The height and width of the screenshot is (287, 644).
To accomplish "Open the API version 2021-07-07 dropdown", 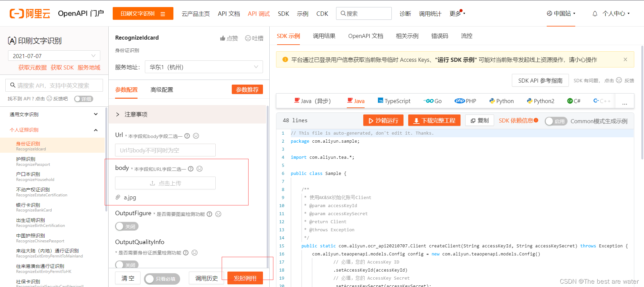I will coord(54,56).
